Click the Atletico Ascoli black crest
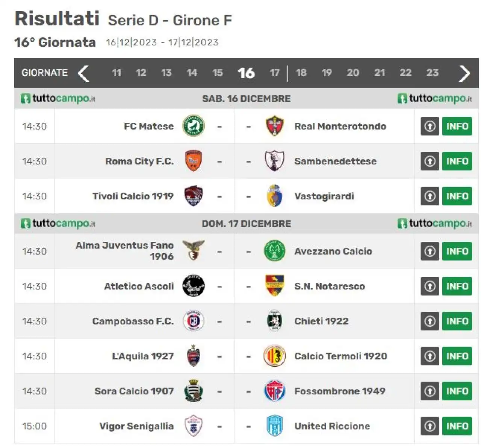The image size is (481, 448). [x=194, y=286]
